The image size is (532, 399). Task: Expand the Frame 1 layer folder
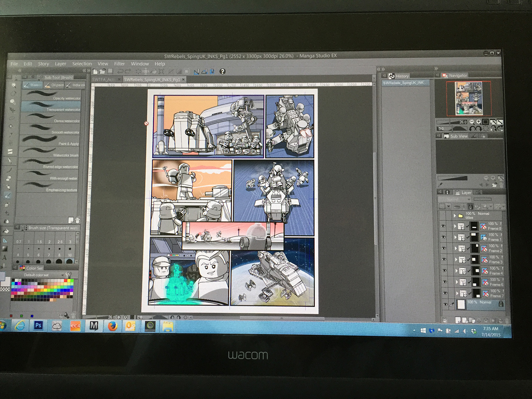click(x=455, y=237)
